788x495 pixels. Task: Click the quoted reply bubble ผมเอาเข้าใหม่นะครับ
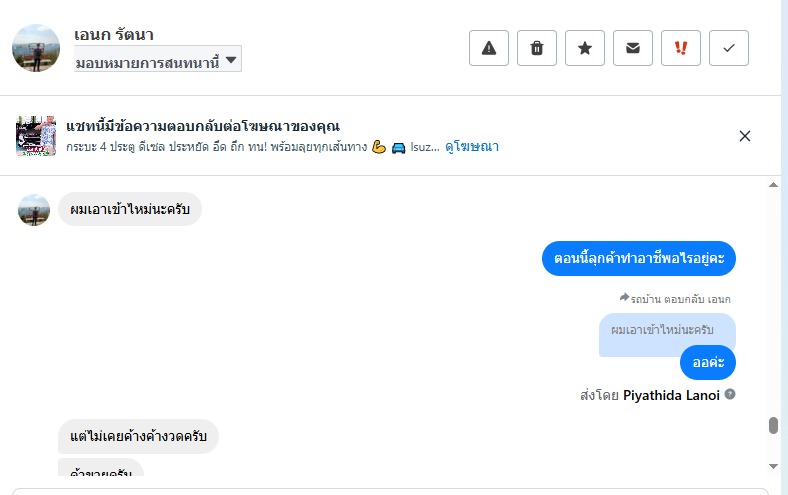[x=667, y=330]
